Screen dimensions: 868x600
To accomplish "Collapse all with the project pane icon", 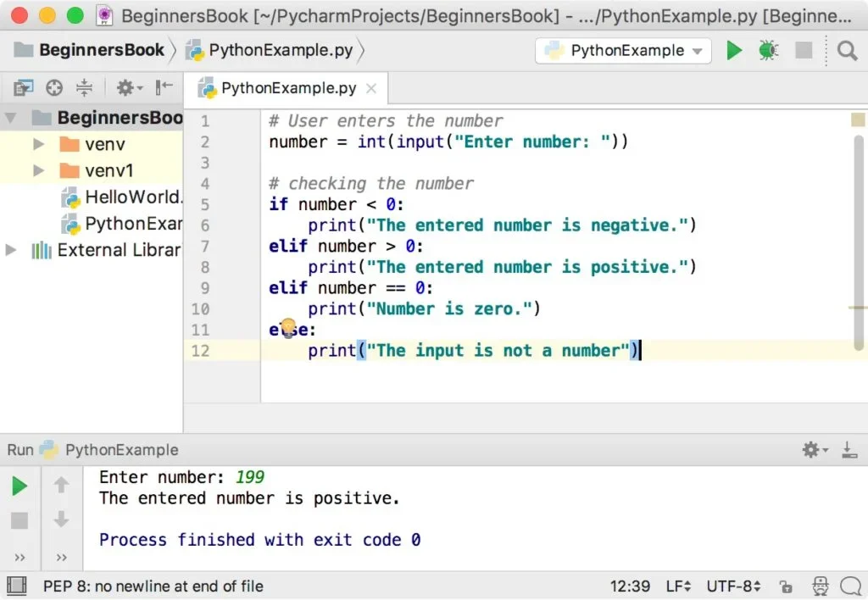I will point(84,87).
